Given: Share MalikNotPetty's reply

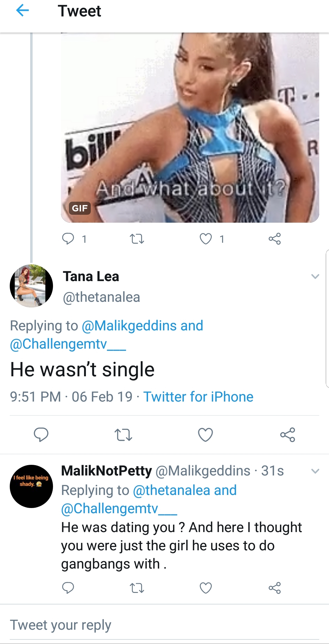Looking at the screenshot, I should pyautogui.click(x=274, y=588).
